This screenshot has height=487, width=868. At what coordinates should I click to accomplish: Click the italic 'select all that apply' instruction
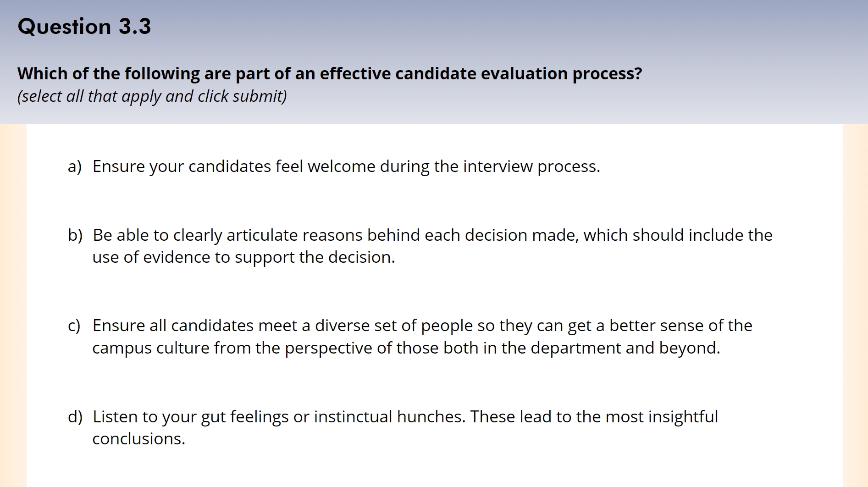152,96
